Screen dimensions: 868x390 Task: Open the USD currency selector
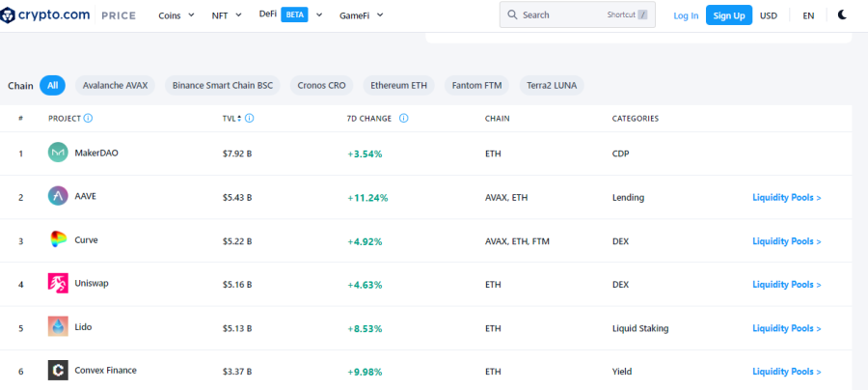pos(769,15)
